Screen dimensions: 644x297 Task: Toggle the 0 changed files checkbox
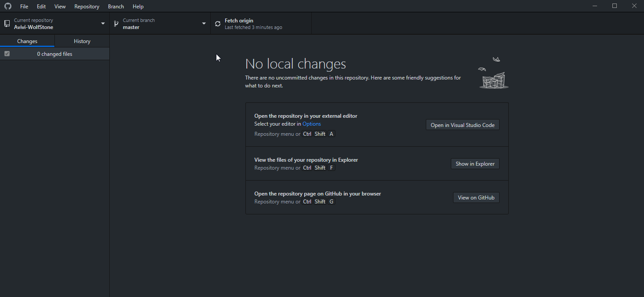pyautogui.click(x=7, y=54)
